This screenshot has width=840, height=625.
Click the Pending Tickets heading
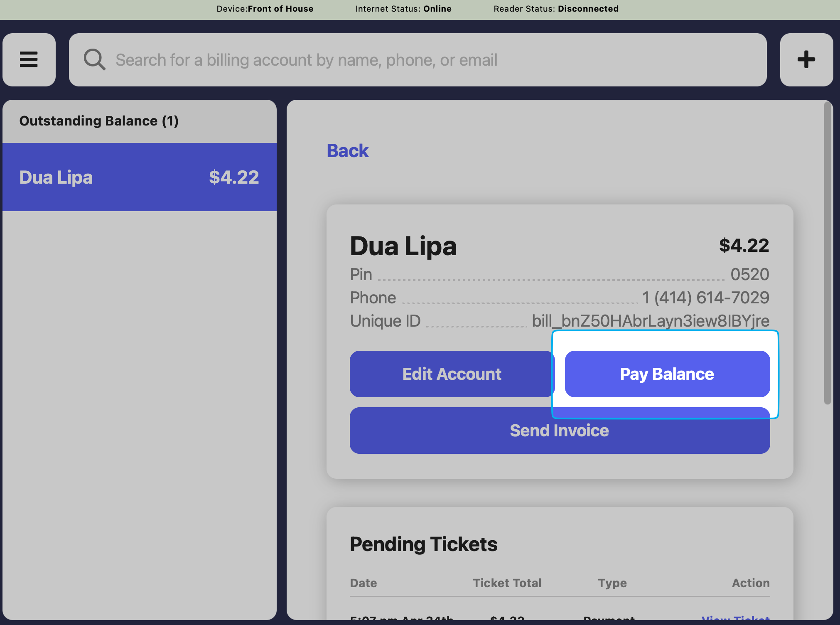point(423,544)
